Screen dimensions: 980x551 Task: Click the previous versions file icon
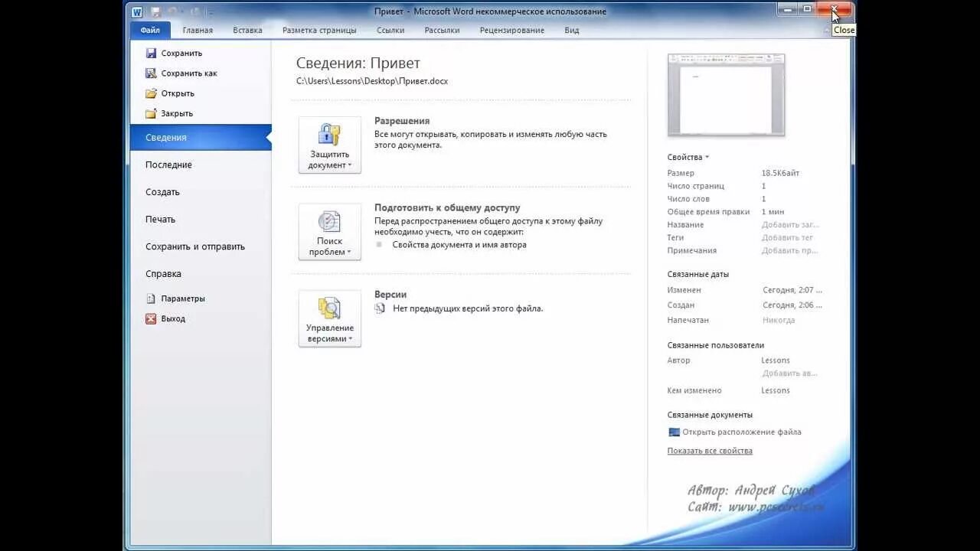380,308
